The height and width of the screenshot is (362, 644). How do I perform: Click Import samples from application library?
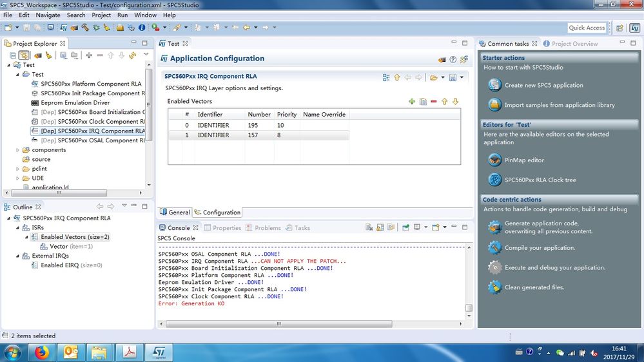pos(560,105)
